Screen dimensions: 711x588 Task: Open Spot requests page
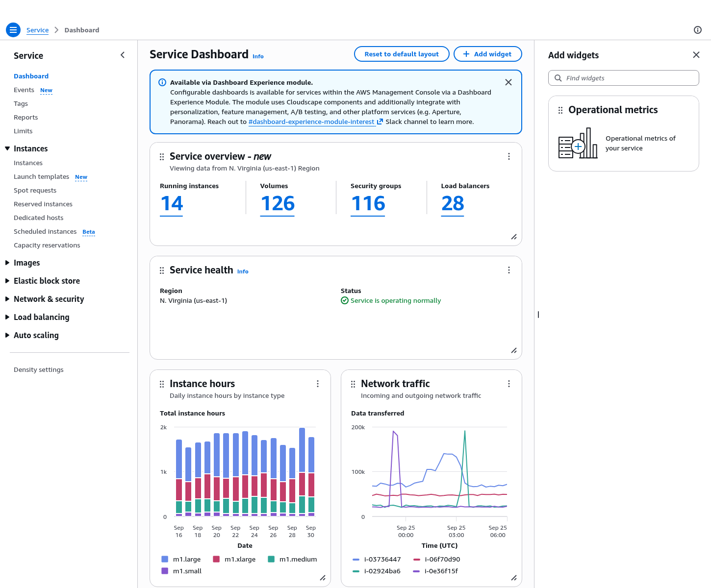(x=35, y=190)
